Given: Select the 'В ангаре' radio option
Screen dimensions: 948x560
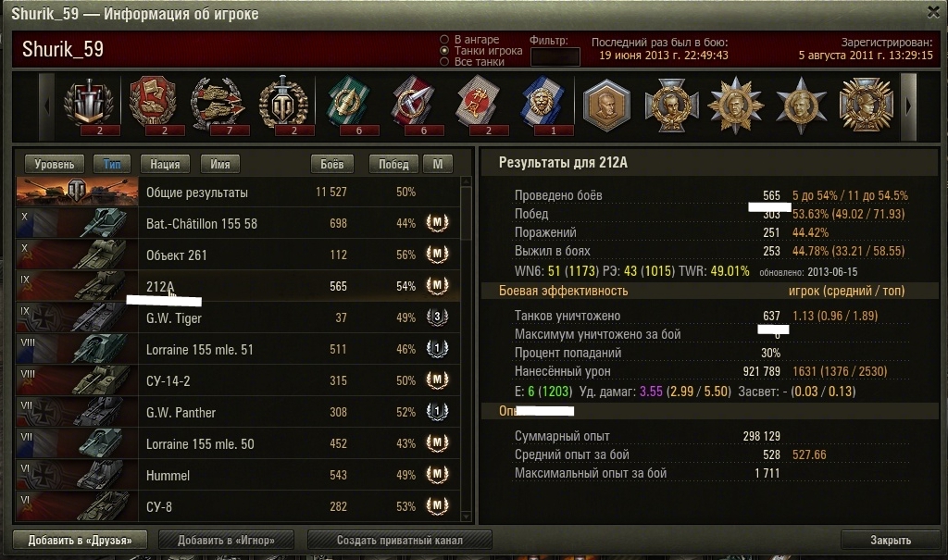Looking at the screenshot, I should pyautogui.click(x=444, y=39).
